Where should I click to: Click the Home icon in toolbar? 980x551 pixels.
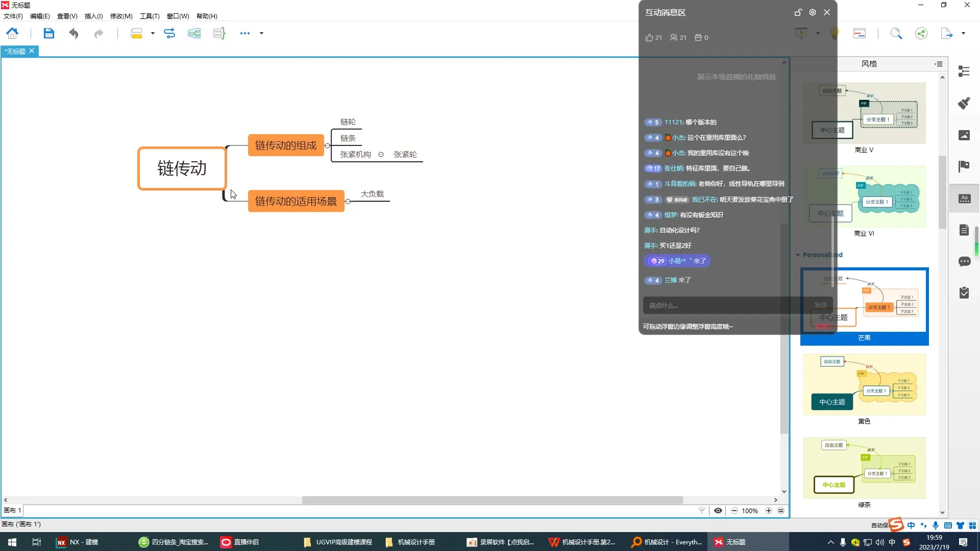pos(12,34)
